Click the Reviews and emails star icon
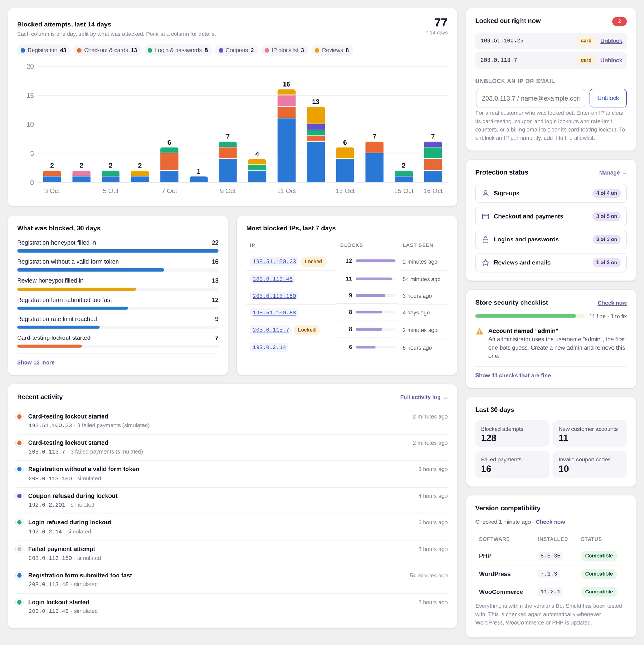 (x=485, y=263)
